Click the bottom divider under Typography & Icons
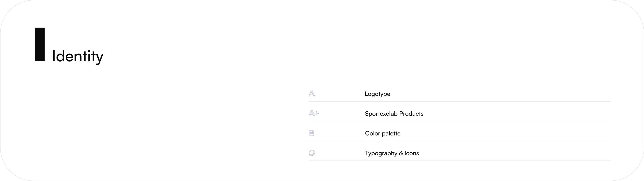This screenshot has height=181, width=644. 459,161
